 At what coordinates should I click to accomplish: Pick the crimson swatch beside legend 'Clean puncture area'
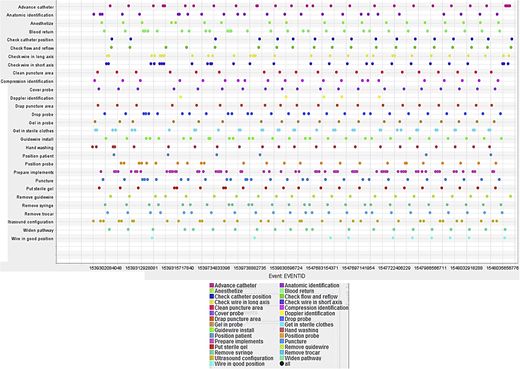tap(212, 308)
